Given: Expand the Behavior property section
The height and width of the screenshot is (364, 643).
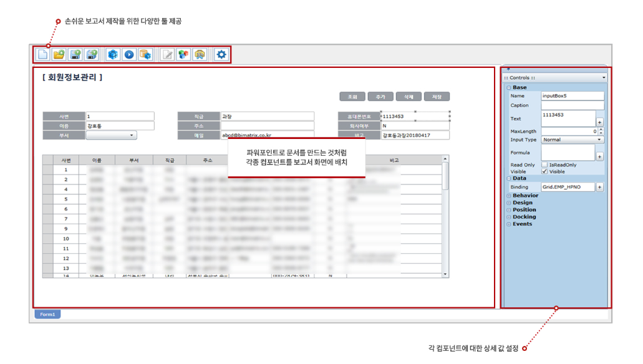Looking at the screenshot, I should [x=509, y=196].
